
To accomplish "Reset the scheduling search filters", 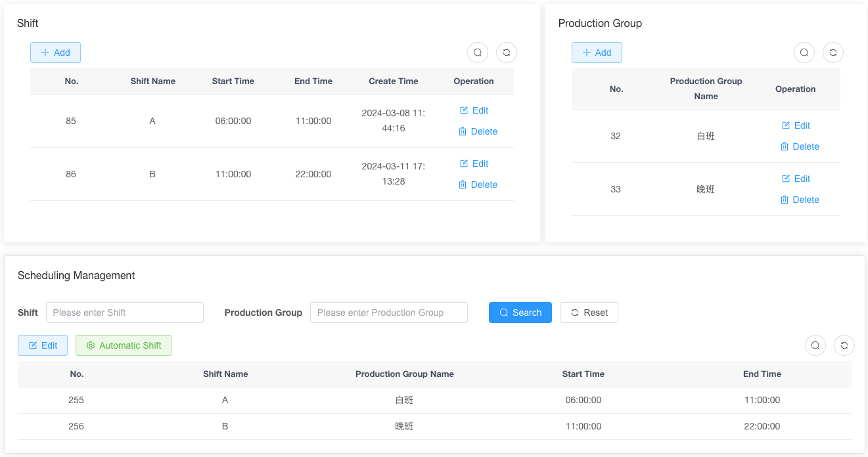I will [x=589, y=313].
